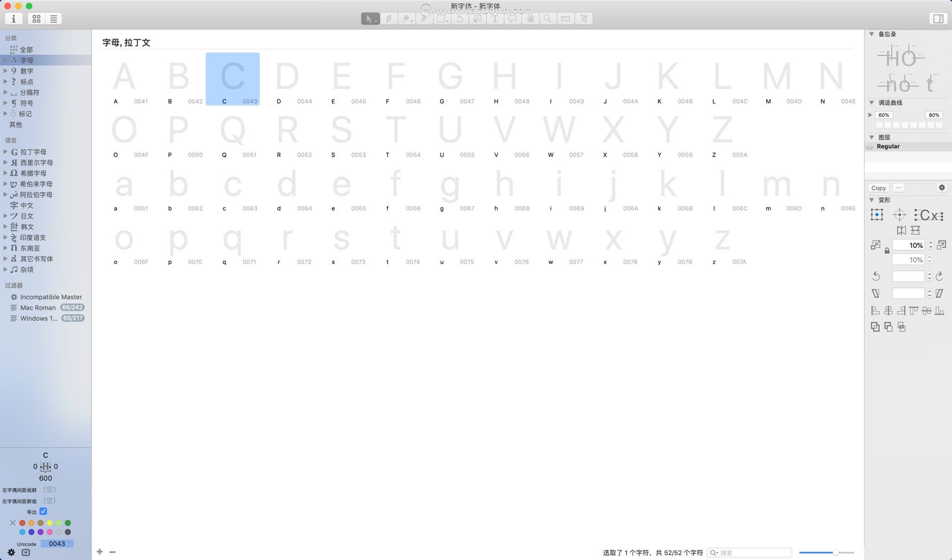Activate the Hand tool
The height and width of the screenshot is (560, 952).
coord(530,19)
